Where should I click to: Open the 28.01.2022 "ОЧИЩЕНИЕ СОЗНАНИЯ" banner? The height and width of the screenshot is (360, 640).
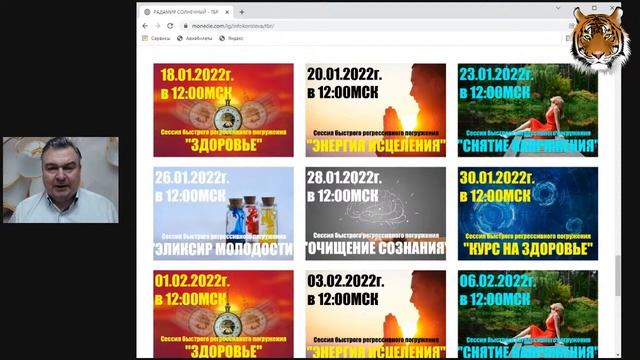pos(376,213)
